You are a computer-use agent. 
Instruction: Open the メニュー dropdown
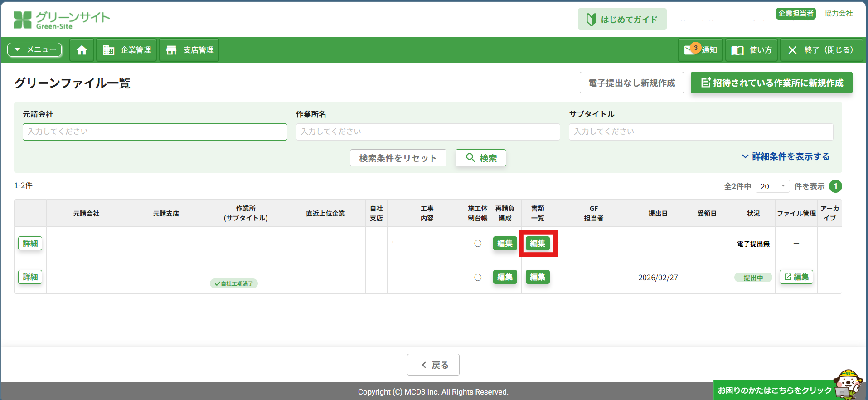tap(35, 50)
